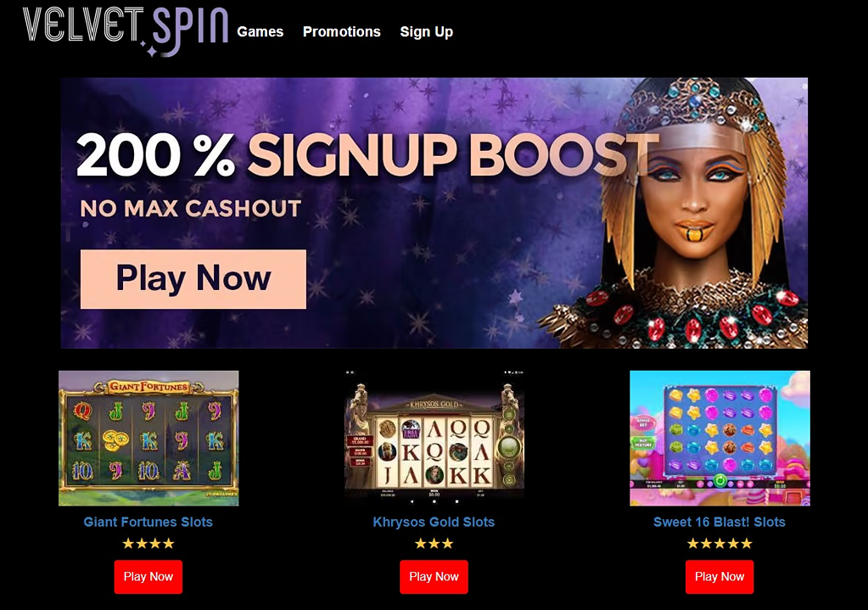Click the 200% Signup Boost headline
Viewport: 868px width, 610px height.
click(367, 155)
